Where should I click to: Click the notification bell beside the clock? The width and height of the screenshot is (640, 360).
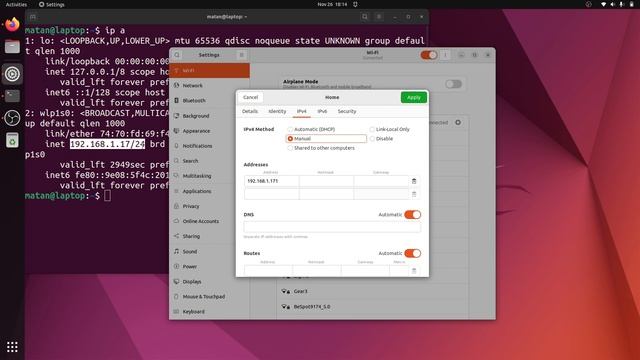tap(355, 4)
